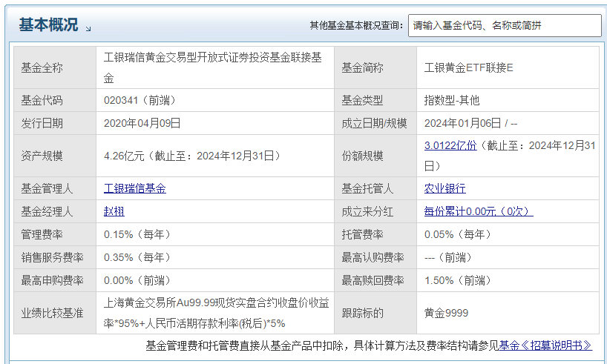Select the 基金简称 label cell

point(375,67)
